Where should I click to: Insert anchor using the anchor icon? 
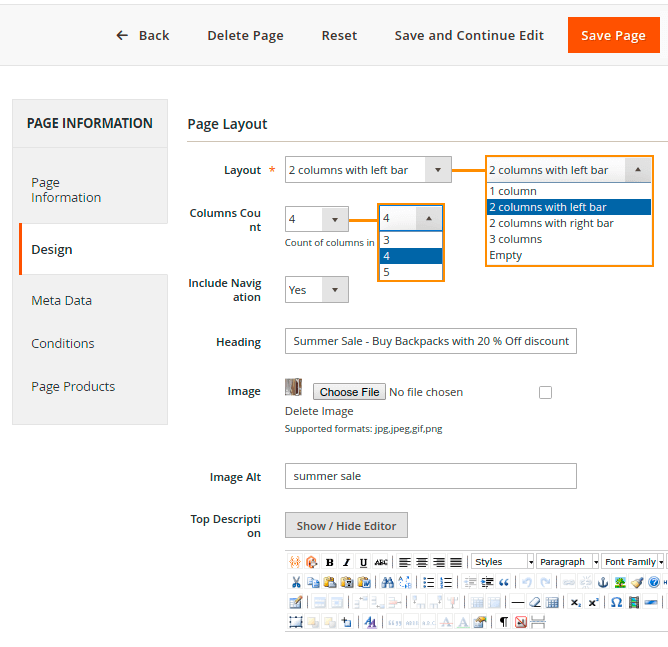[603, 582]
